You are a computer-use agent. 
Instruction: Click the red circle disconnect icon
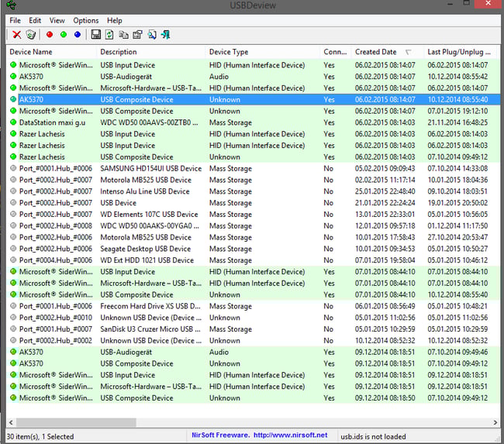(50, 35)
